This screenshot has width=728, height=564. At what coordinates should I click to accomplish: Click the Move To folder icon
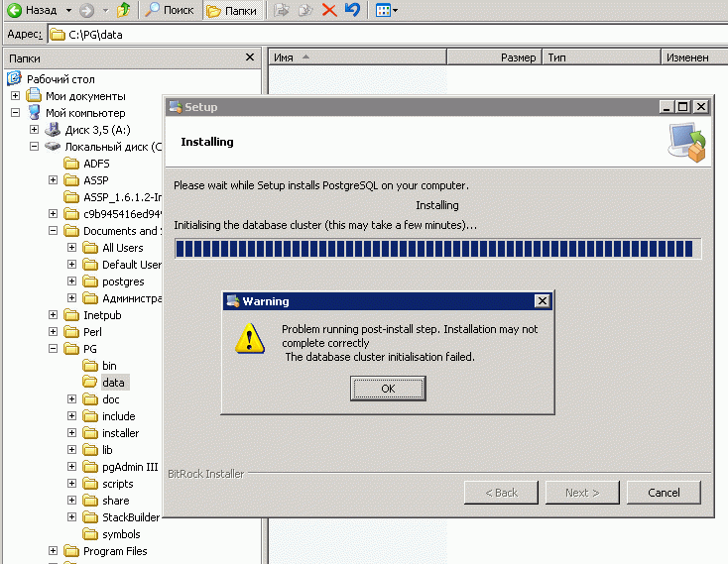tap(281, 10)
